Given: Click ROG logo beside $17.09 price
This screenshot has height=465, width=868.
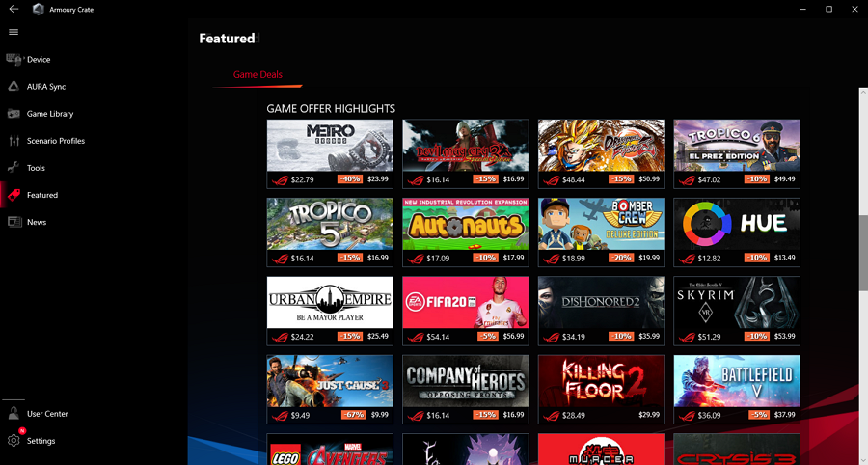Looking at the screenshot, I should [416, 259].
